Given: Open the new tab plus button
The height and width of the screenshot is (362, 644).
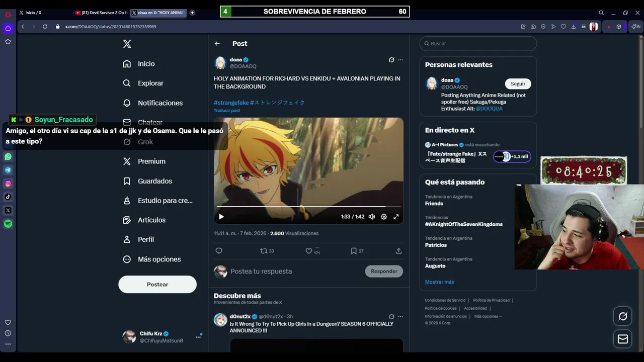Looking at the screenshot, I should pos(192,13).
